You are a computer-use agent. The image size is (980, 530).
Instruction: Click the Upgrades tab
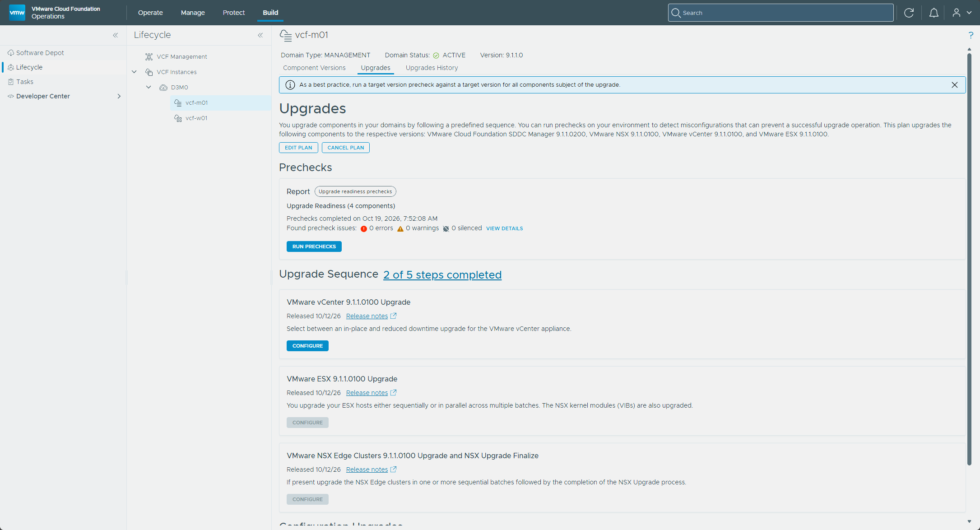(x=376, y=68)
